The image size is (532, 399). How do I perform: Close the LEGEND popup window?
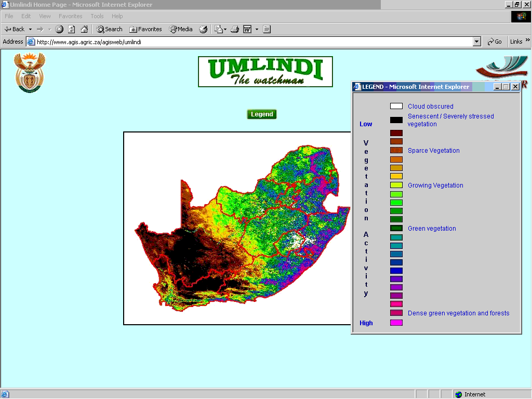click(x=515, y=87)
